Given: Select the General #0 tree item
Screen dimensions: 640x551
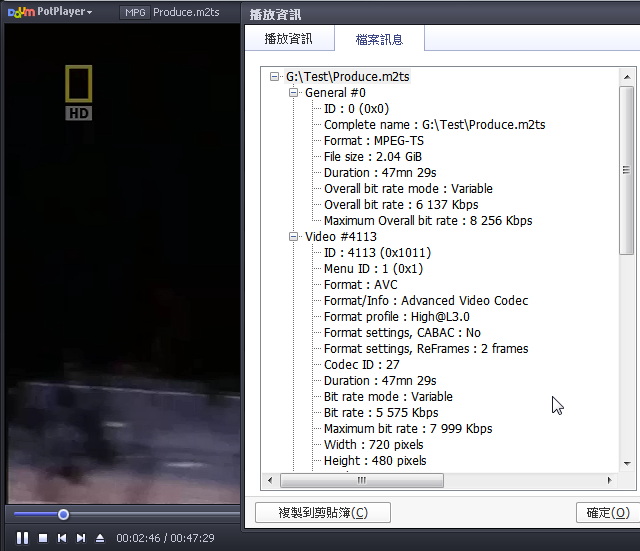Looking at the screenshot, I should click(x=335, y=93).
